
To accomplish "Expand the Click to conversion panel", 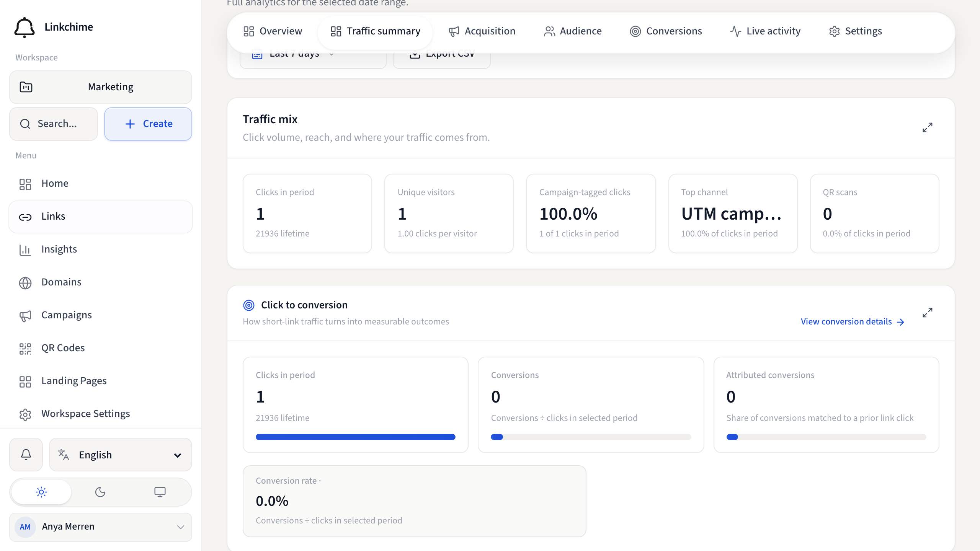I will 927,313.
